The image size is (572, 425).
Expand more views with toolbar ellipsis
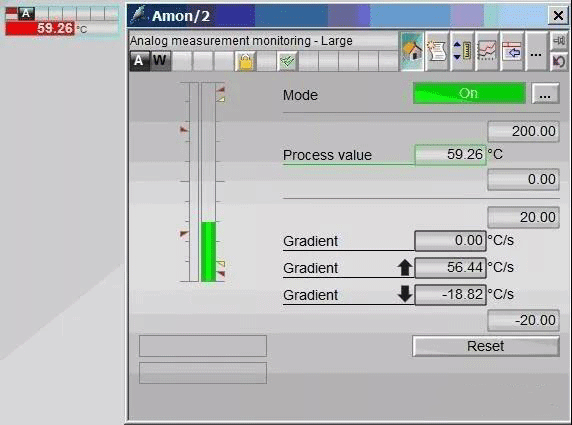pyautogui.click(x=536, y=51)
